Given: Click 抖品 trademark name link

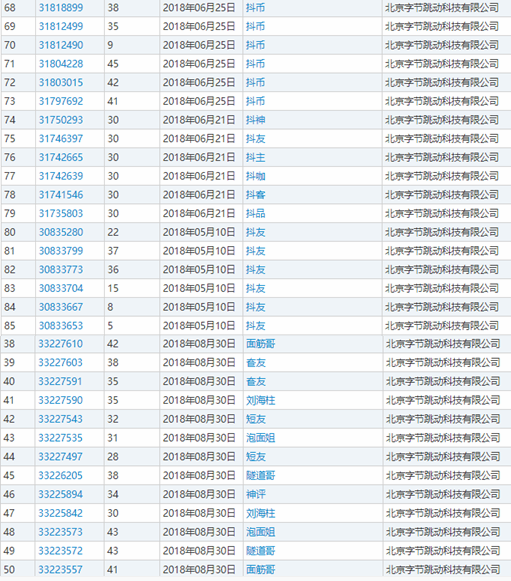Looking at the screenshot, I should tap(256, 213).
